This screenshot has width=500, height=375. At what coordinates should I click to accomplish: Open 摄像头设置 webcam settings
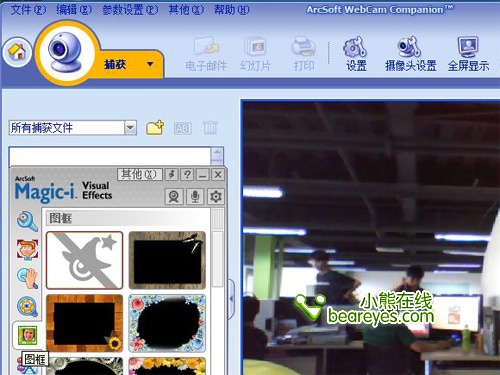410,54
